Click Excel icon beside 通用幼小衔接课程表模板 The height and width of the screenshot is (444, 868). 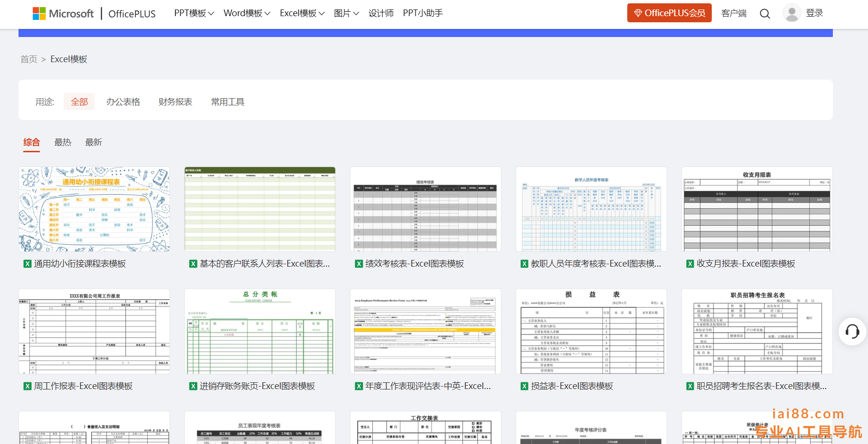28,264
